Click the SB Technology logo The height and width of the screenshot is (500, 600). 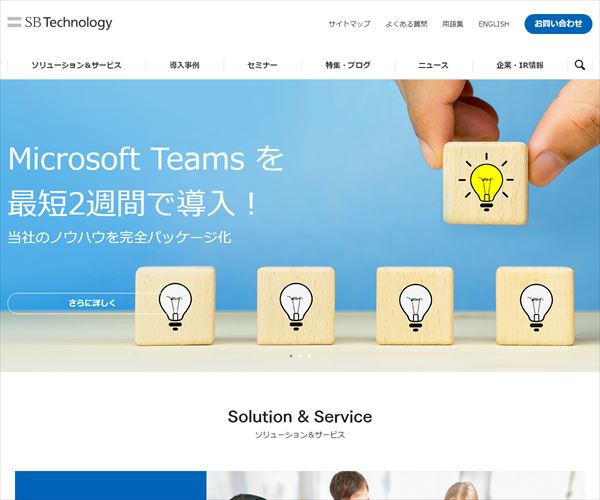click(60, 23)
